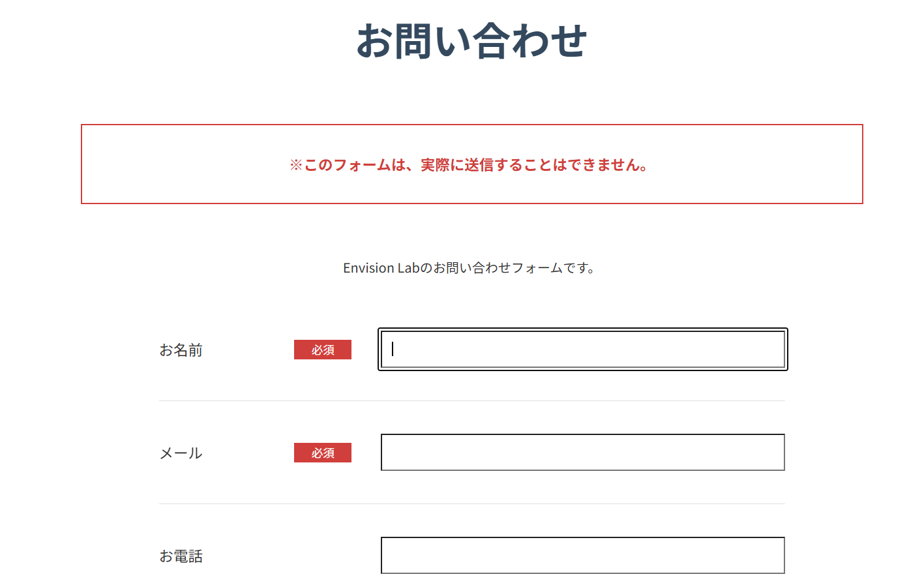This screenshot has height=587, width=924.
Task: Focus the お名前 text input field
Action: (x=582, y=350)
